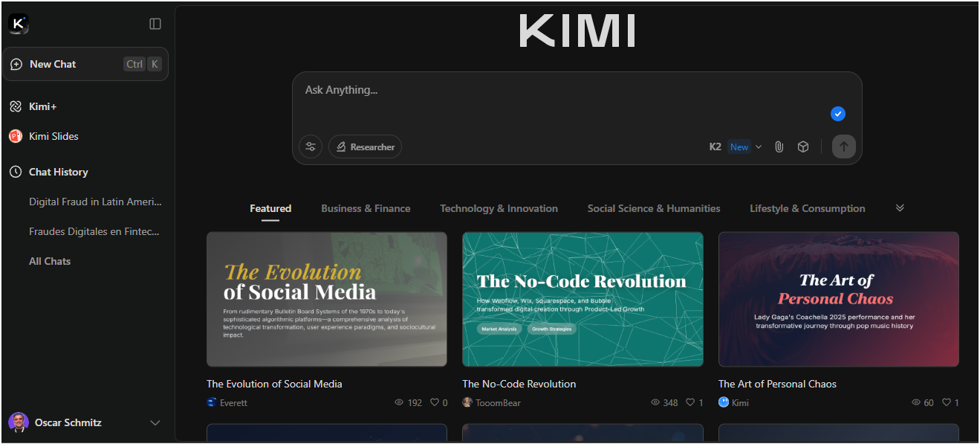The image size is (980, 444).
Task: Click the cube icon in prompt box
Action: coord(803,147)
